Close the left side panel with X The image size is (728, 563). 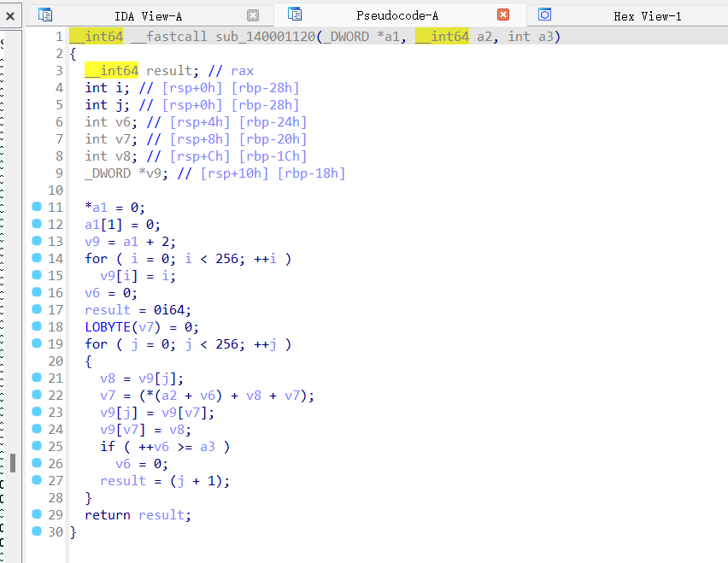(x=10, y=16)
